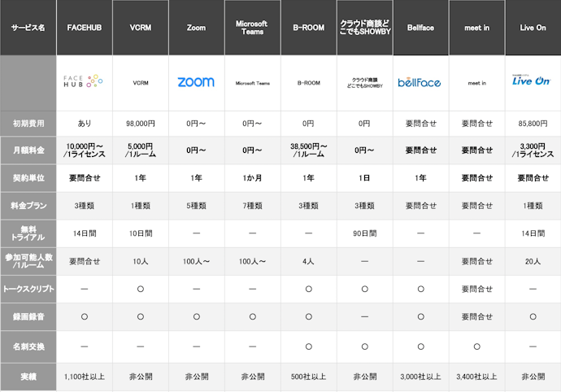Click the bellFace logo
Viewport: 561px width, 392px height.
(420, 82)
